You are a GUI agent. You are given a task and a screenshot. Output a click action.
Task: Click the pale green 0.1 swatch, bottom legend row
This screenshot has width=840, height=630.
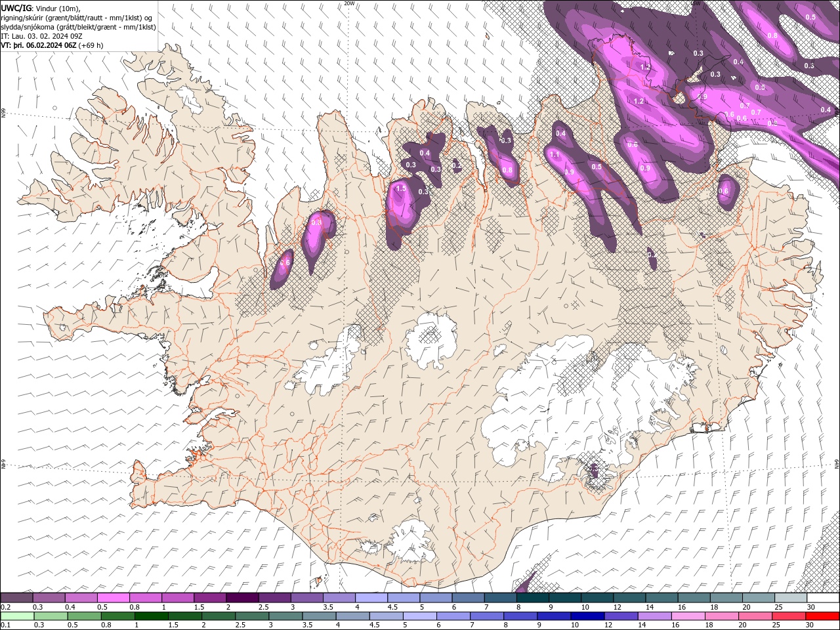coord(17,616)
